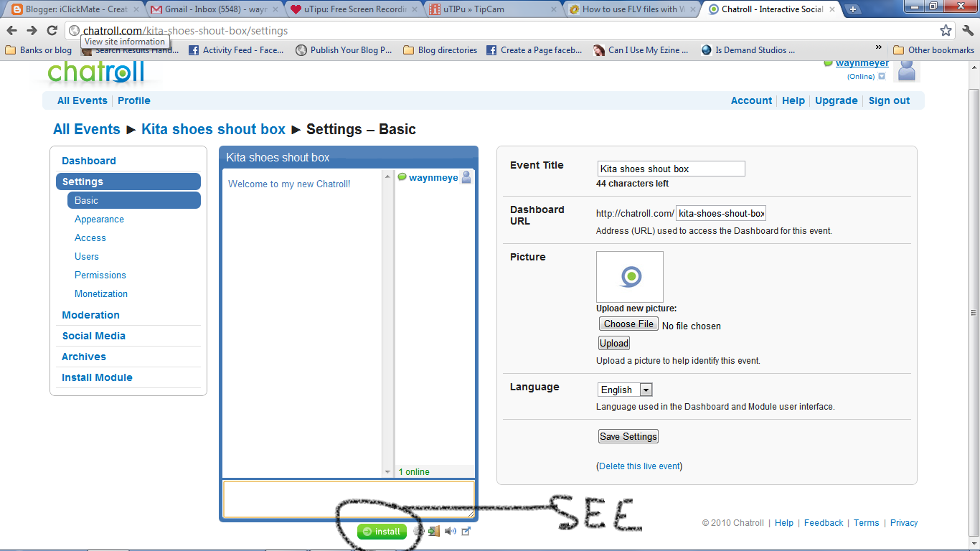980x551 pixels.
Task: Open Users settings
Action: [87, 256]
